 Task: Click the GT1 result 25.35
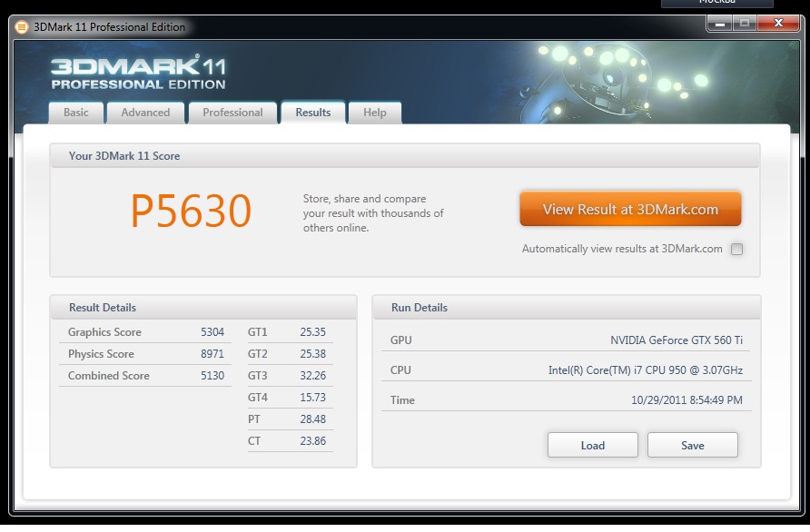[313, 332]
